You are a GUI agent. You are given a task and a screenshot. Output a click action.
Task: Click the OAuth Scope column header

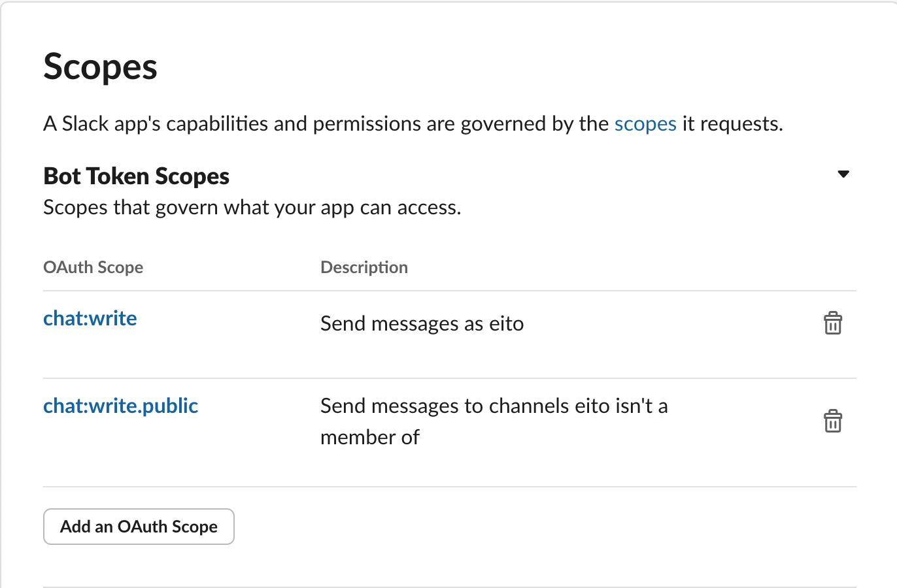click(93, 267)
